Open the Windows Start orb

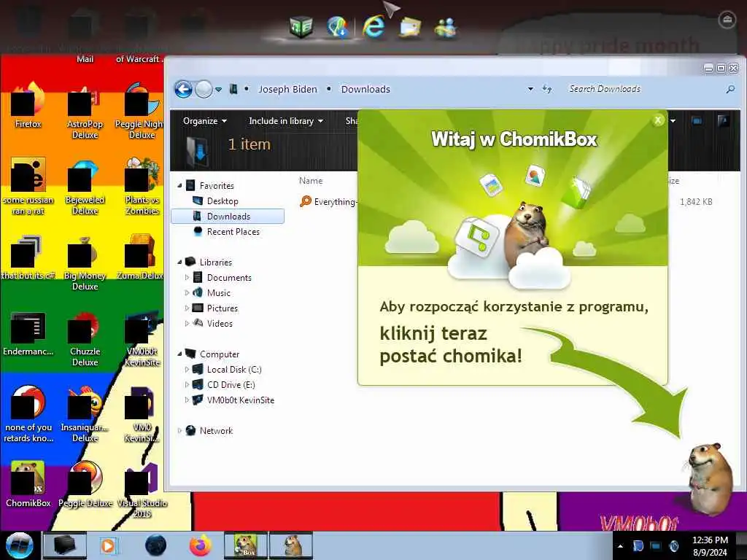pos(20,545)
